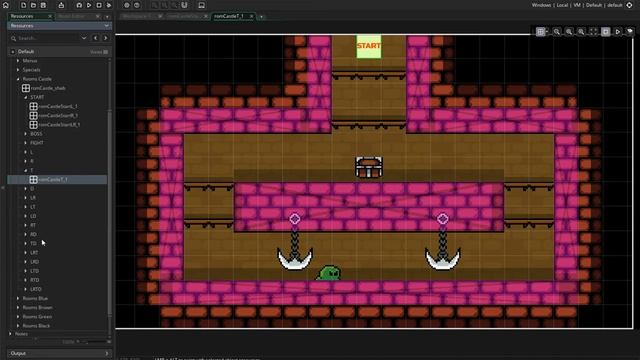The width and height of the screenshot is (640, 360).
Task: Open target manager icon at top right
Action: click(629, 5)
